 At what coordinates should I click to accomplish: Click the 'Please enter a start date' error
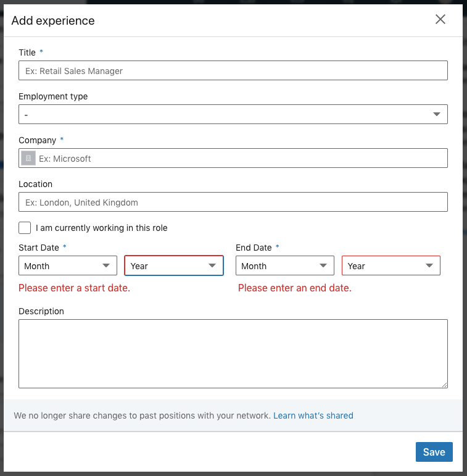pyautogui.click(x=75, y=288)
